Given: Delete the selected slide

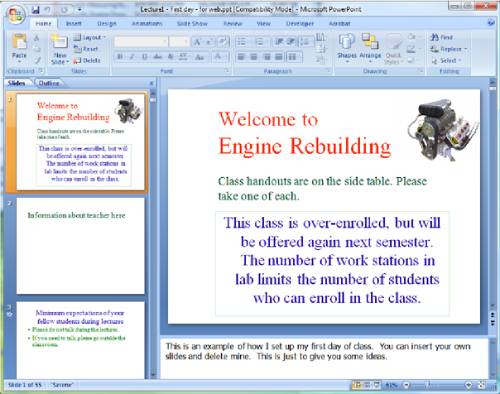Looking at the screenshot, I should 87,60.
